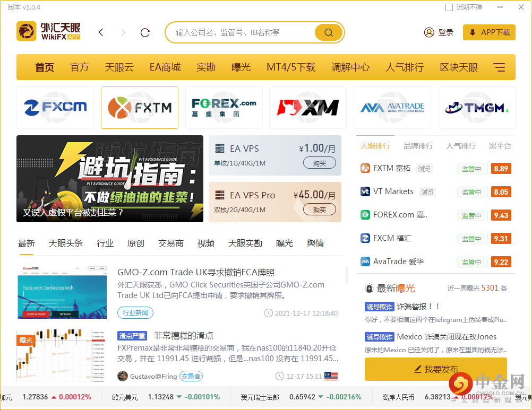Click Gustavo@Fring user avatar
The height and width of the screenshot is (410, 532).
click(123, 376)
